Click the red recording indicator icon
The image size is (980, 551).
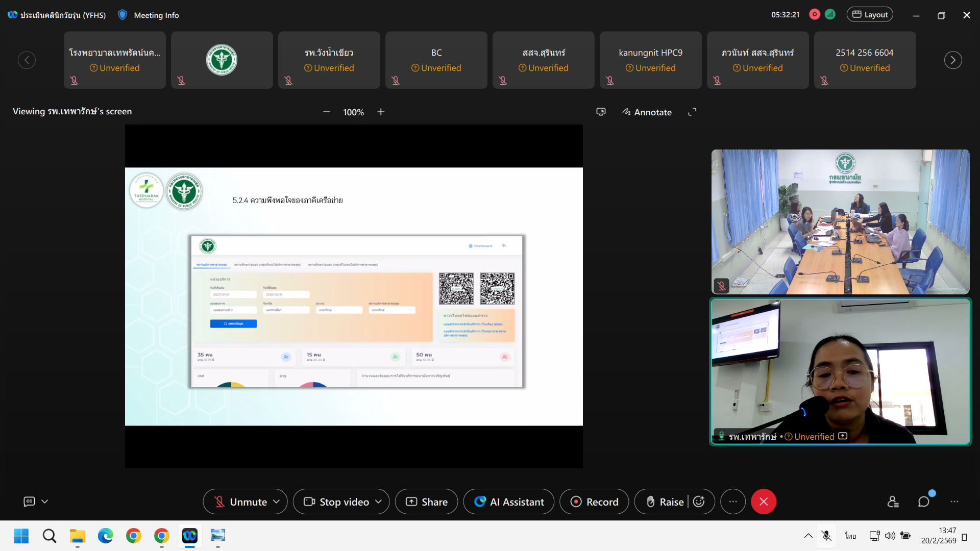815,15
